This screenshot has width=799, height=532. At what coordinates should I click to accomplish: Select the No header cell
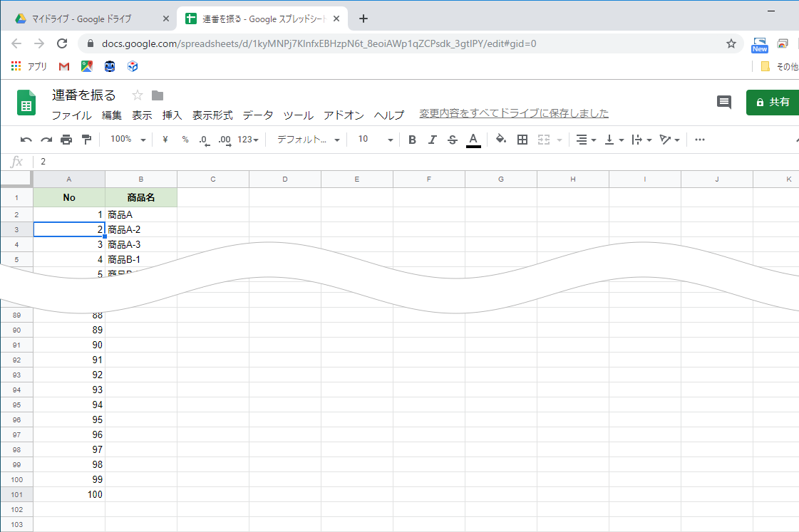tap(69, 197)
